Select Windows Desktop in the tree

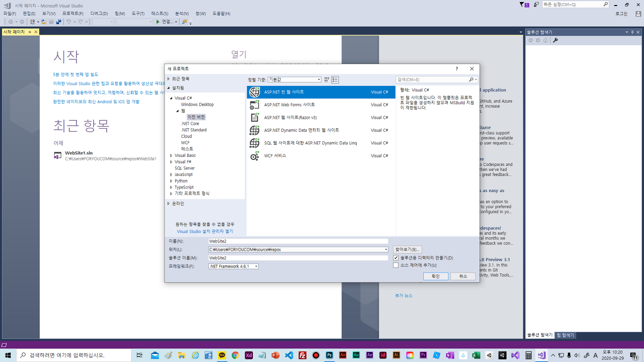(197, 105)
